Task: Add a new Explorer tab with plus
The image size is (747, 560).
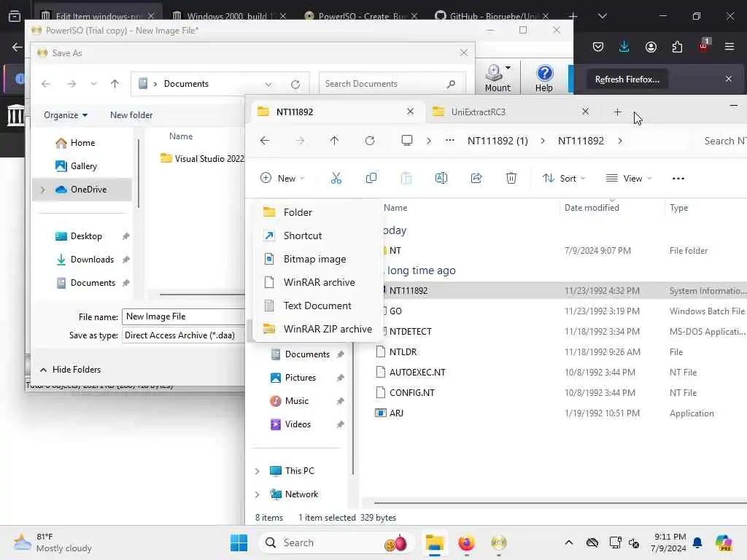Action: click(x=617, y=112)
